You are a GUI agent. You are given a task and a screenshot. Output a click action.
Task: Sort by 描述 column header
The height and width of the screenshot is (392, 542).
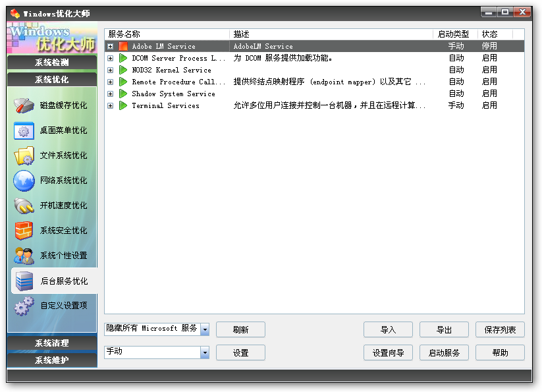click(331, 34)
